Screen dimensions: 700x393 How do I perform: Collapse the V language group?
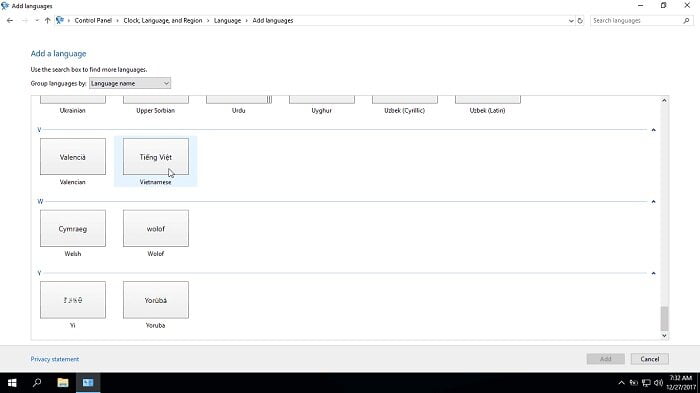tap(653, 130)
